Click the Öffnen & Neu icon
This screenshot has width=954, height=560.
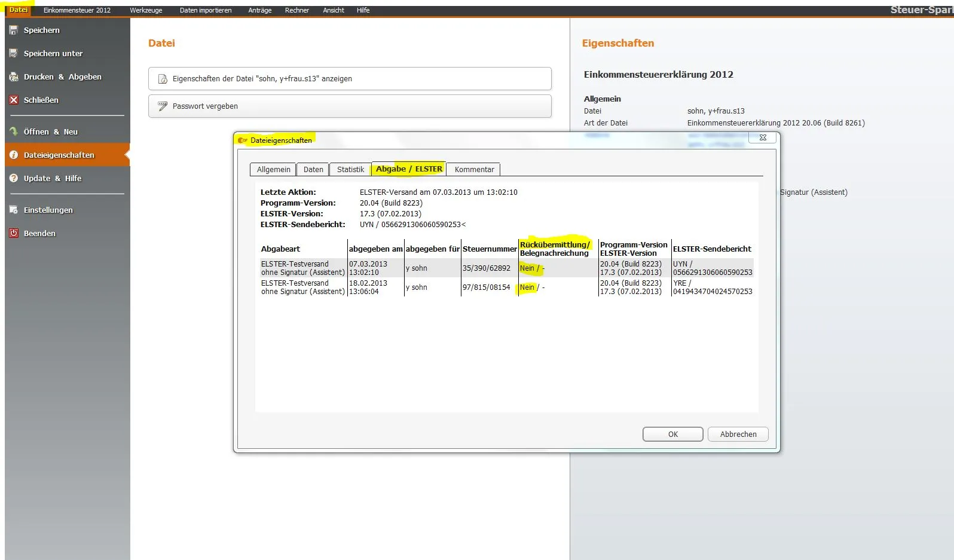point(14,131)
